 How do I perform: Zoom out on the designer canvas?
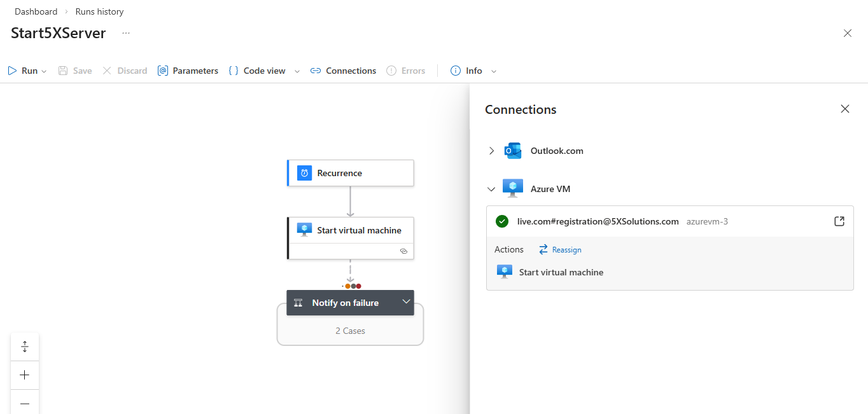[25, 403]
